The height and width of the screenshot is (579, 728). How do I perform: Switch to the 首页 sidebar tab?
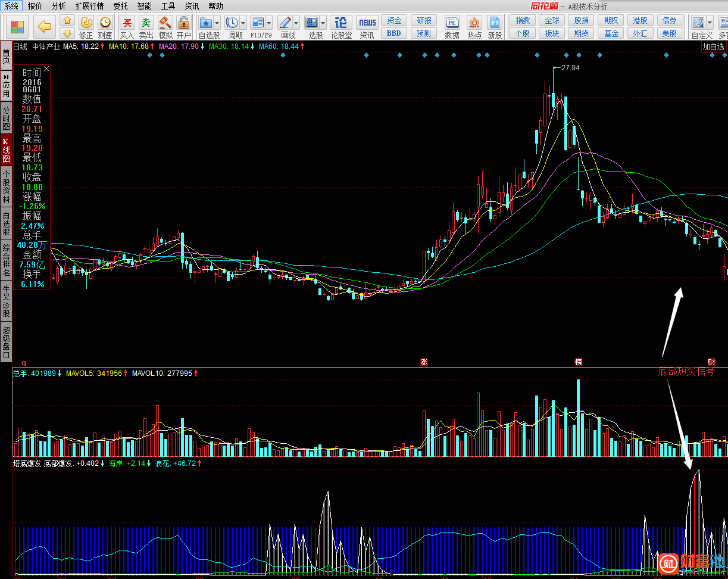click(6, 57)
